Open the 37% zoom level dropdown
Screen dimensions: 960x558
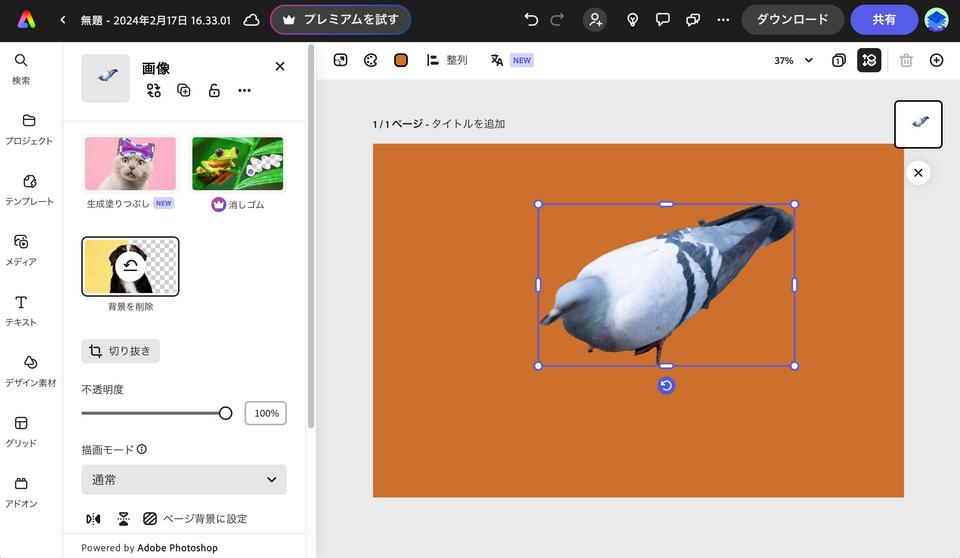[793, 60]
